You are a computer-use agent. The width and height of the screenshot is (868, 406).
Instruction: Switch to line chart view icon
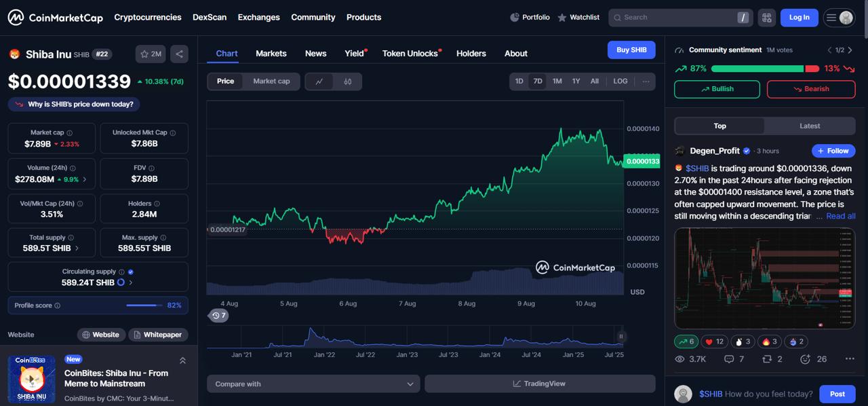coord(319,81)
